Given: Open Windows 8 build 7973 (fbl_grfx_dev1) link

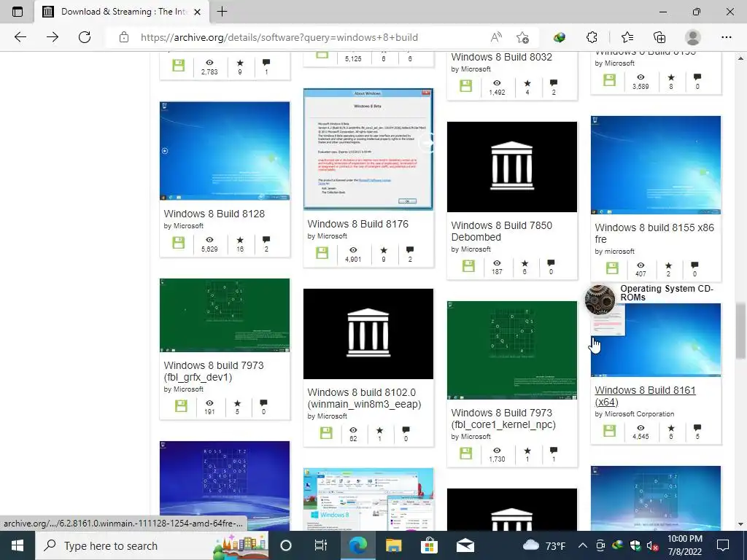Looking at the screenshot, I should pos(214,371).
